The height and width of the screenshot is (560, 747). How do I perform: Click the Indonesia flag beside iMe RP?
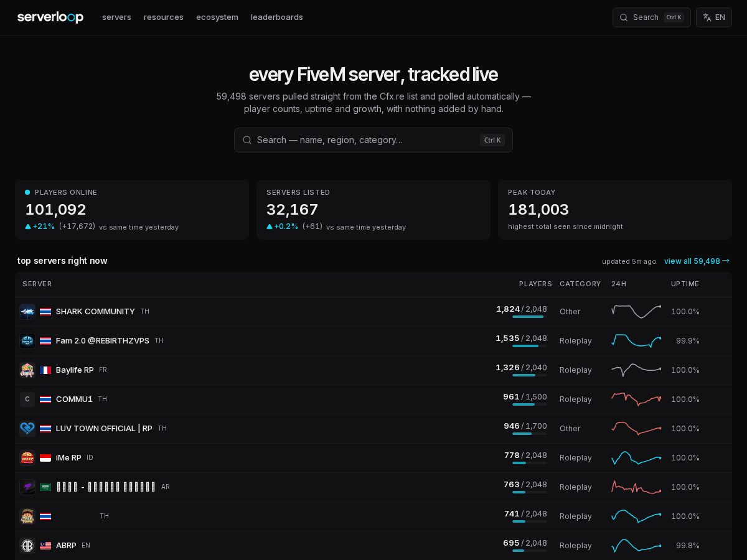pyautogui.click(x=45, y=458)
